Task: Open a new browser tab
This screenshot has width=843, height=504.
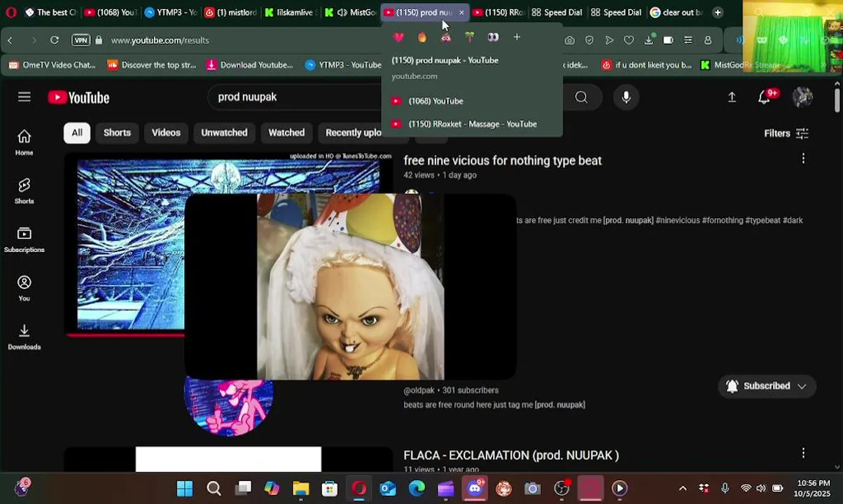Action: coord(718,12)
